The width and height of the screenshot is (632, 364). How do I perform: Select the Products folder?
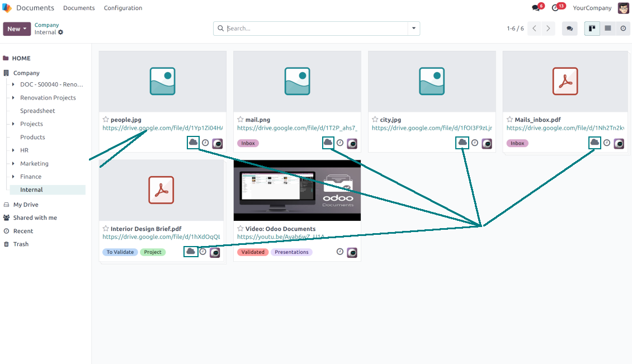coord(32,137)
